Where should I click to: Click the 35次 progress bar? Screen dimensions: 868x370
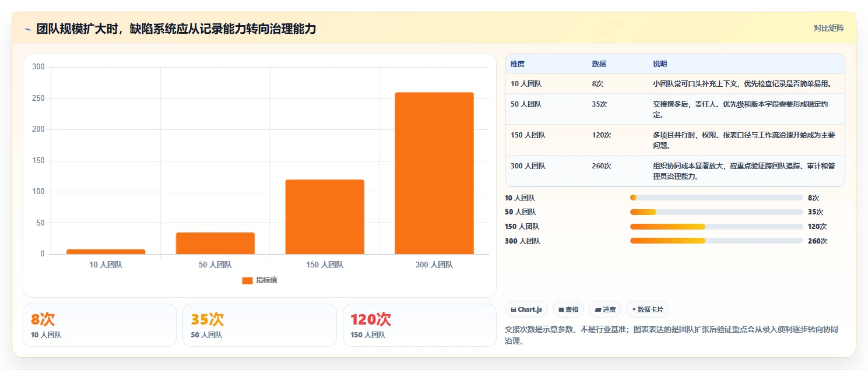(x=716, y=212)
